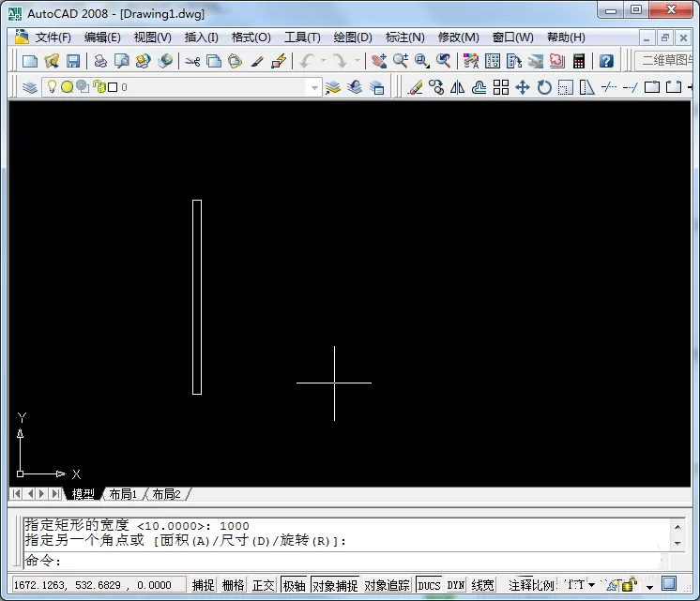The height and width of the screenshot is (601, 700).
Task: Click the Copy icon
Action: tap(214, 61)
